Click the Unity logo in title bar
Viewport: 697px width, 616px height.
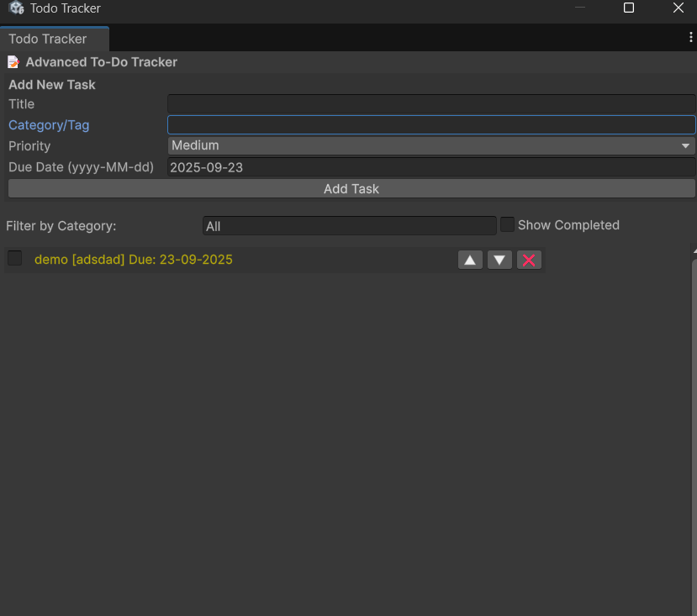click(x=16, y=8)
